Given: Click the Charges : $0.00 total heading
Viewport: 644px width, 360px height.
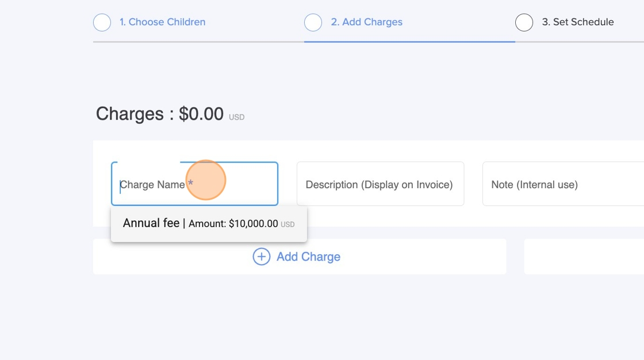Looking at the screenshot, I should [x=160, y=114].
